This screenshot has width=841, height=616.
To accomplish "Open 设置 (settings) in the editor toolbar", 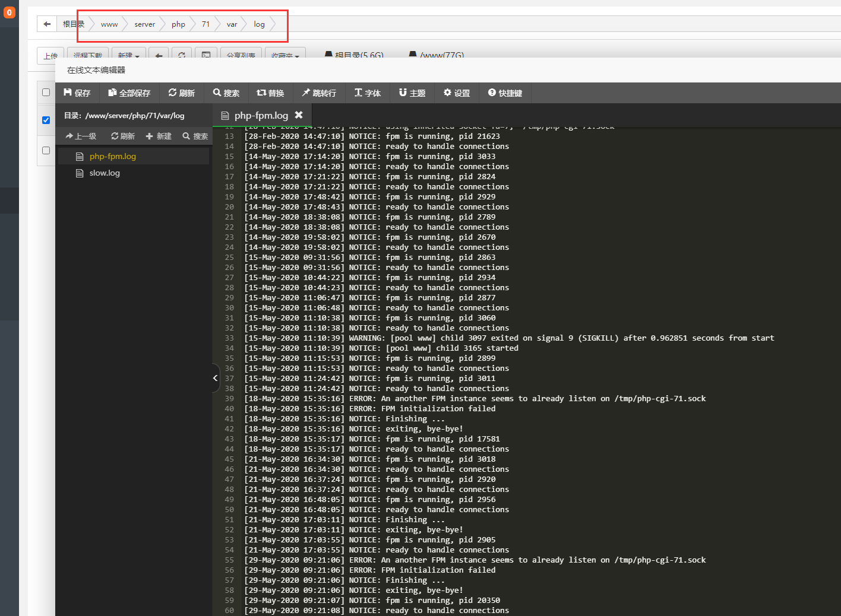I will tap(457, 93).
